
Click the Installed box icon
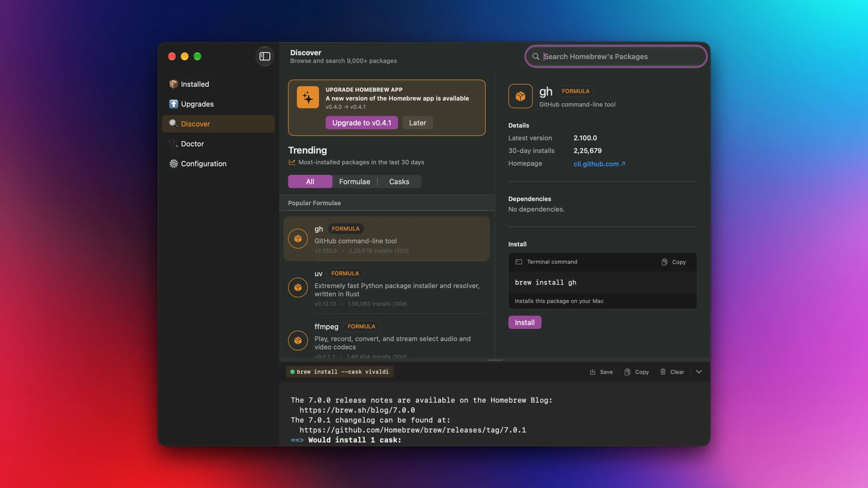[x=174, y=84]
